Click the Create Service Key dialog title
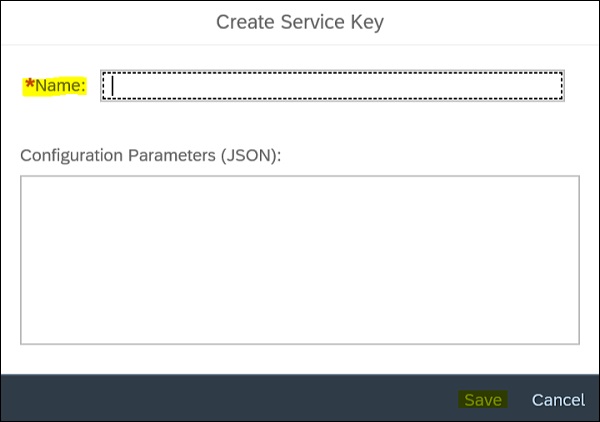The width and height of the screenshot is (600, 422). (300, 21)
